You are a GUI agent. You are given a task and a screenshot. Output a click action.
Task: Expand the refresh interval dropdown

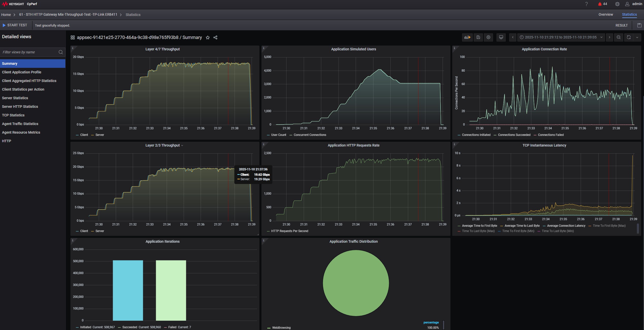point(637,37)
